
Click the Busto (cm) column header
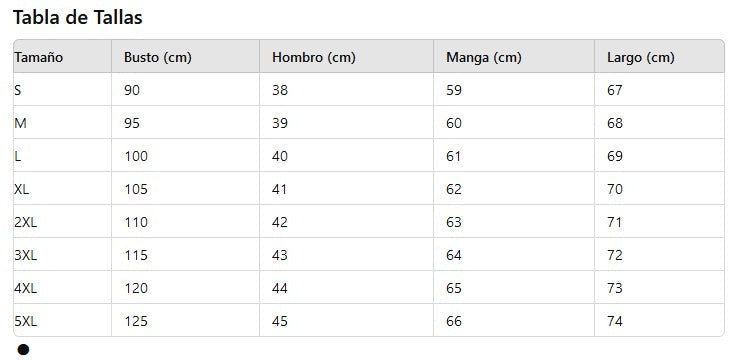click(x=158, y=57)
